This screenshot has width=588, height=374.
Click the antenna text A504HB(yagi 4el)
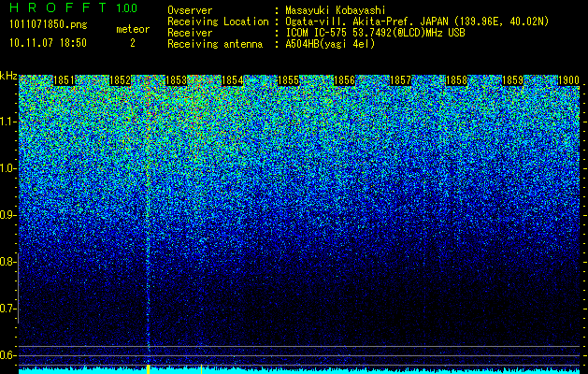click(x=330, y=44)
